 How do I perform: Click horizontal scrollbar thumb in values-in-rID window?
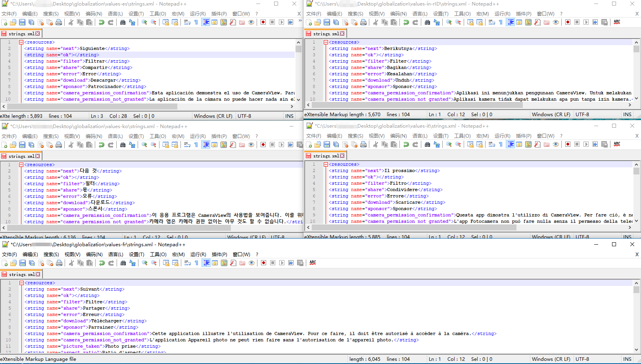pos(416,105)
